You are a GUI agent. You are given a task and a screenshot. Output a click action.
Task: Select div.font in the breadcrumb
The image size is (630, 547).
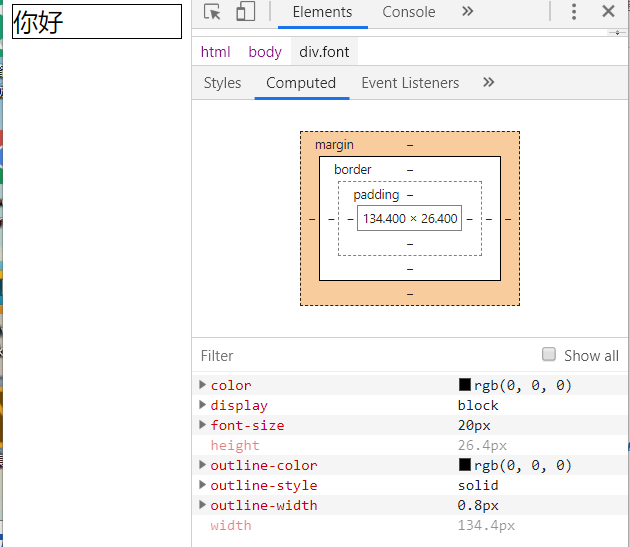(324, 52)
